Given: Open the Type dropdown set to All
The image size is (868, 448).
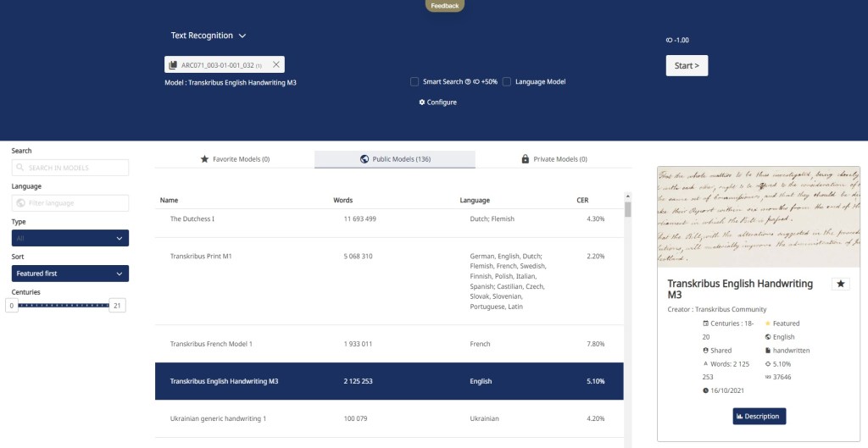Looking at the screenshot, I should pyautogui.click(x=70, y=239).
